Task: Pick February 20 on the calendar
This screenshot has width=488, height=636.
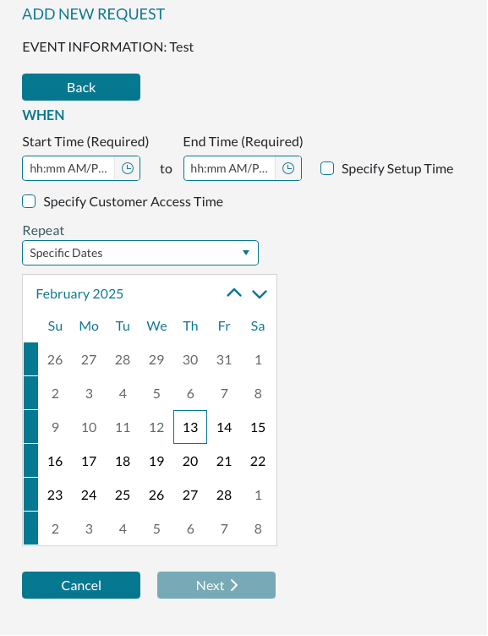Action: (190, 461)
